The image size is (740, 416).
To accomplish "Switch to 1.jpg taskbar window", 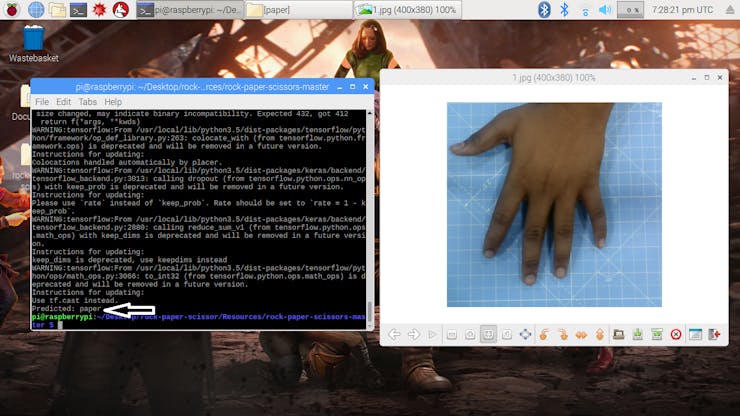I will (x=407, y=9).
